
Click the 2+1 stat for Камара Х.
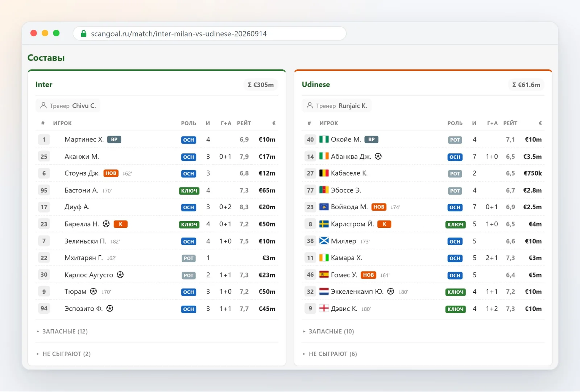point(492,257)
